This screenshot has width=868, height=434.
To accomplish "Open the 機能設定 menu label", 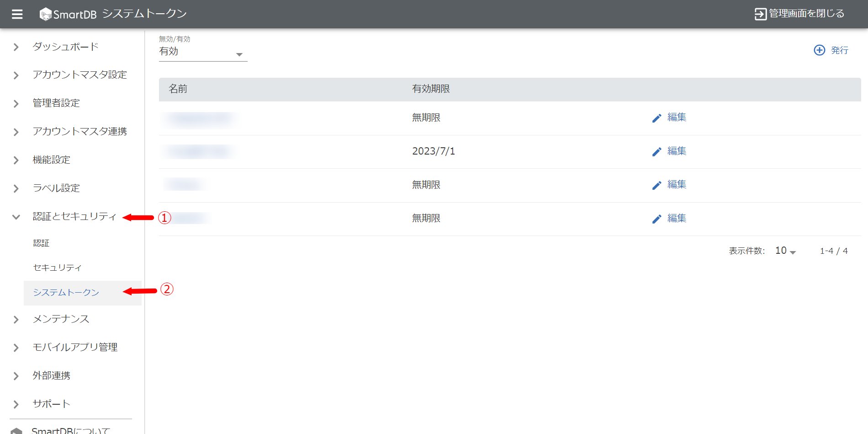I will [x=52, y=160].
